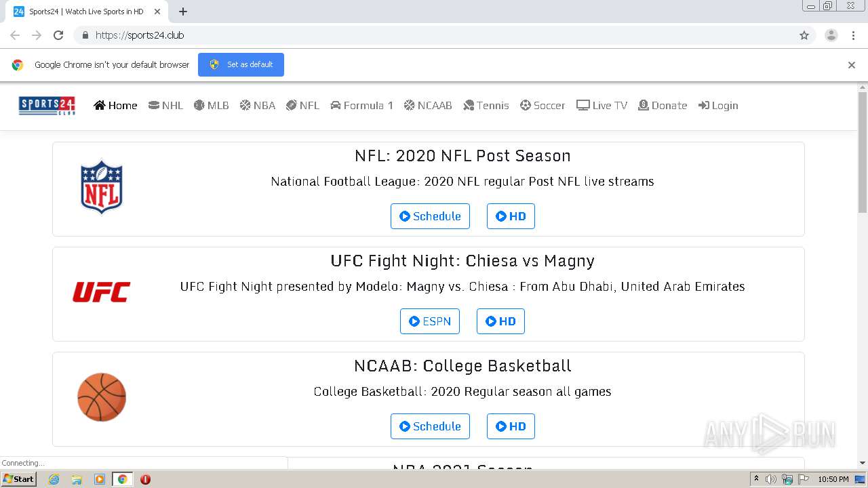Click the HD button for College Basketball
The width and height of the screenshot is (868, 488).
click(511, 426)
